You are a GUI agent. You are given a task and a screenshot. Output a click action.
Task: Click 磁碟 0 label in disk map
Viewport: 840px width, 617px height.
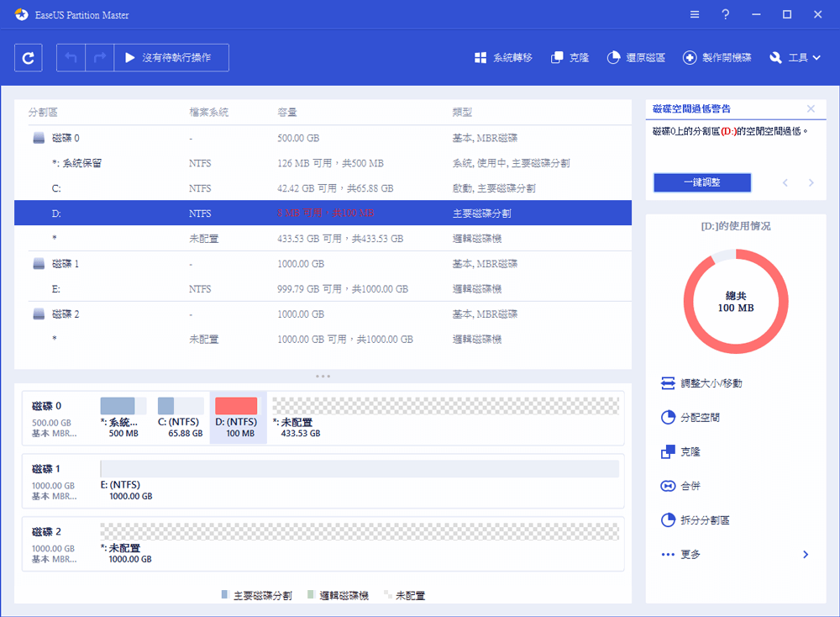46,406
